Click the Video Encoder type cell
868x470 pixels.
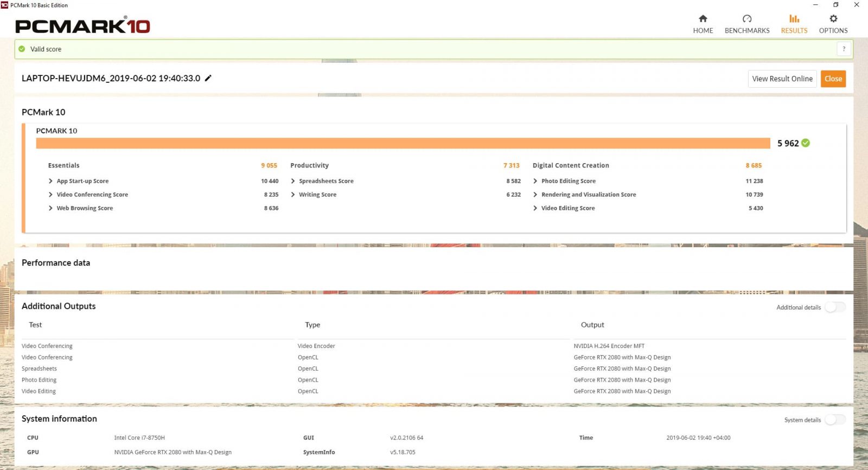click(x=316, y=346)
